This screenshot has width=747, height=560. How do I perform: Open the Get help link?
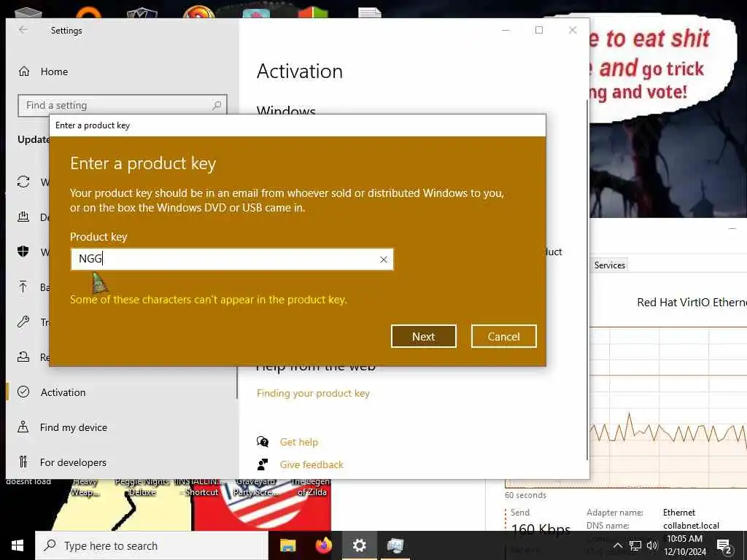[x=298, y=442]
